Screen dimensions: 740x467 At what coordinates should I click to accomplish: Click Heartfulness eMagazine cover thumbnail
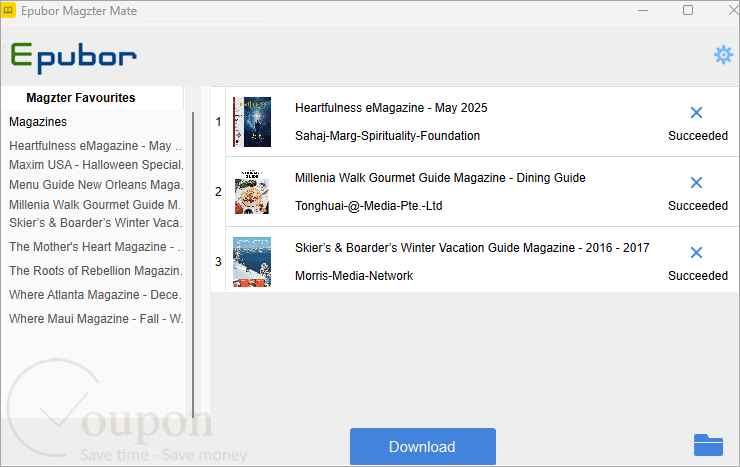(x=252, y=122)
